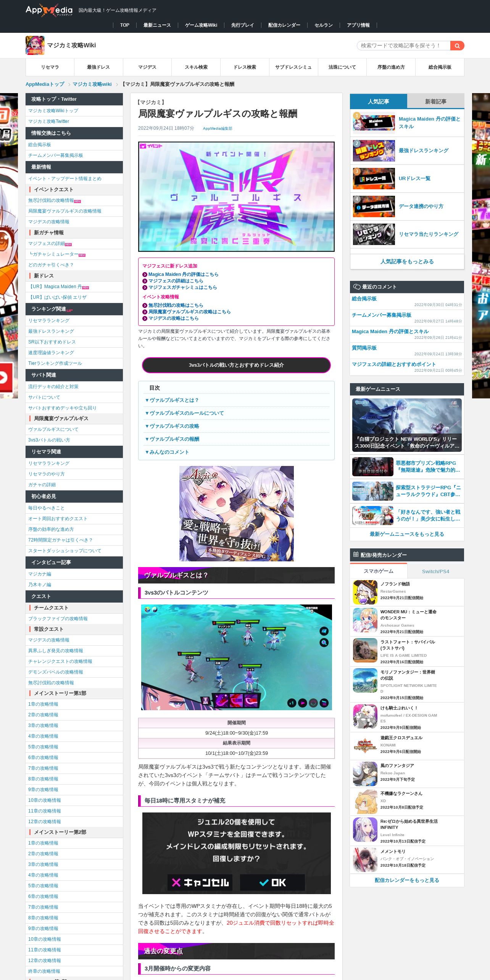Jump to ▼ヴァルプルギスの攻略 section
The height and width of the screenshot is (980, 490).
tap(172, 426)
